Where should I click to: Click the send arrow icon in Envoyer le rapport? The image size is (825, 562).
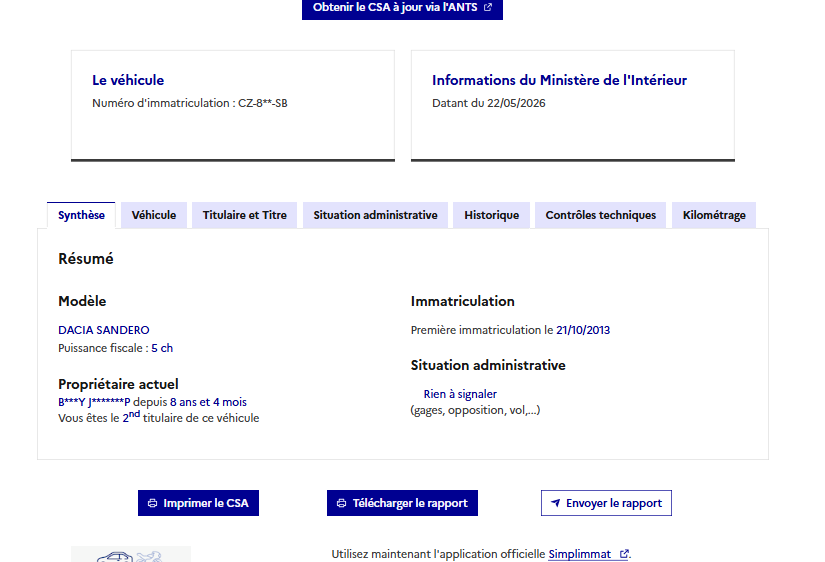[x=555, y=503]
